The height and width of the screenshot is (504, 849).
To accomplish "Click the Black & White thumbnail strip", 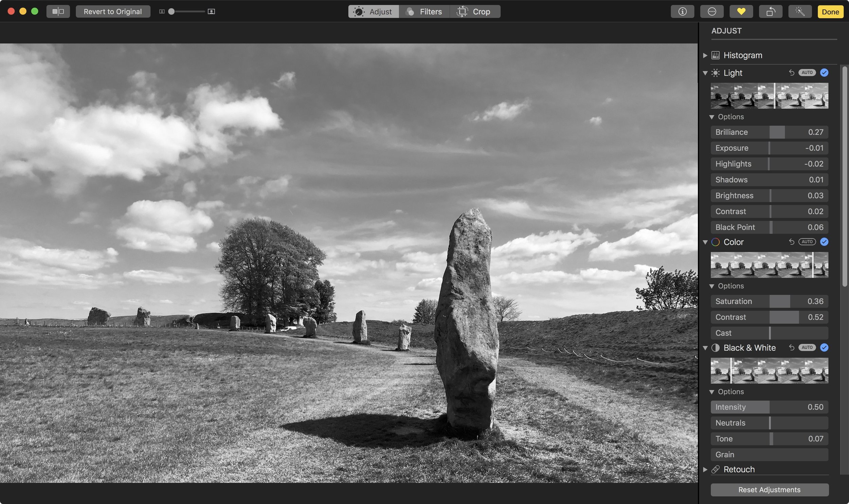I will 769,371.
